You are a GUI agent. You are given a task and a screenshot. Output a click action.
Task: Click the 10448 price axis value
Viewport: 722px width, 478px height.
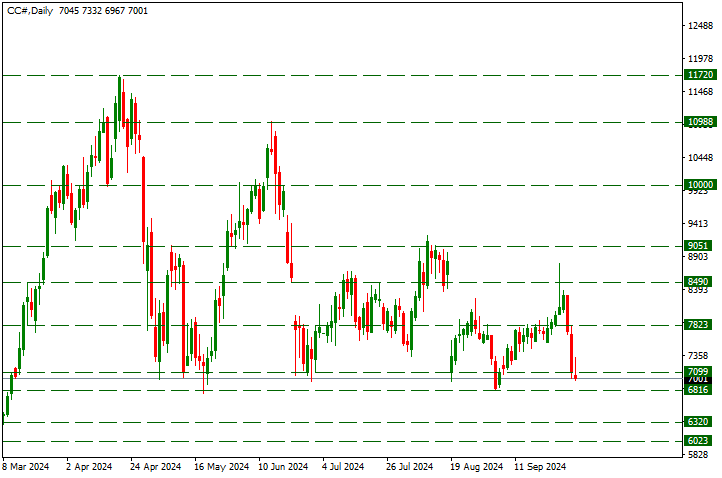point(700,158)
